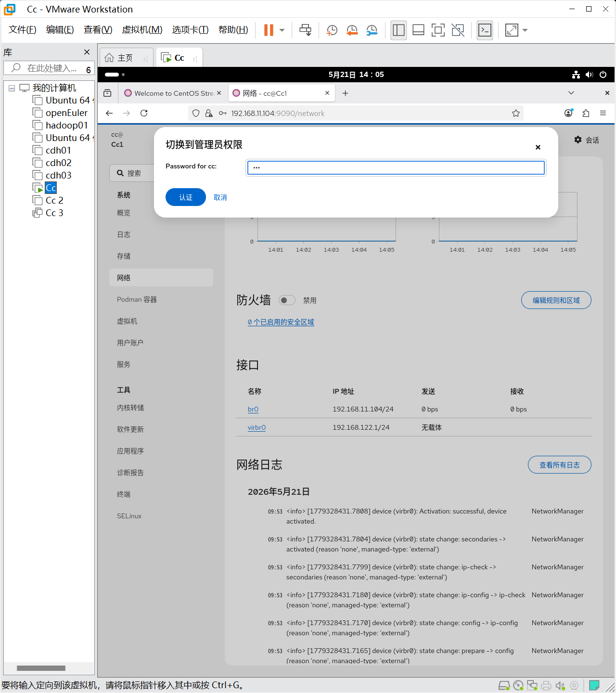Send Ctrl+Alt+Del to the virtual machine
This screenshot has width=616, height=693.
click(x=306, y=30)
